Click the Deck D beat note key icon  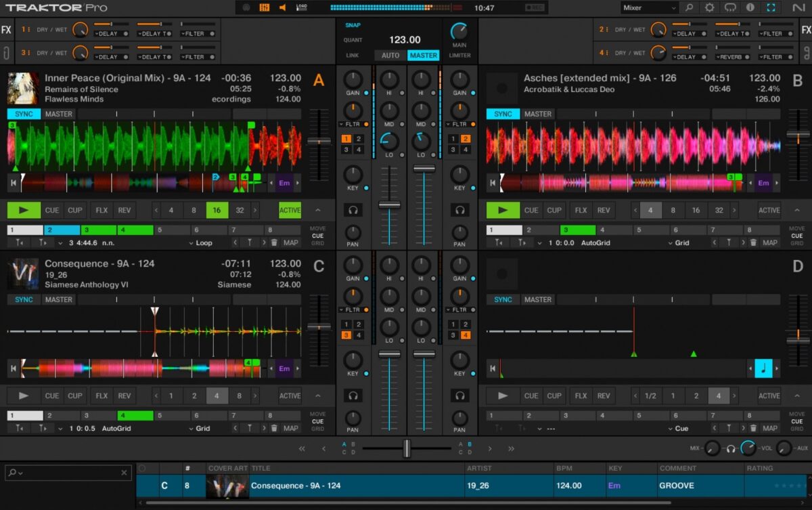coord(763,368)
